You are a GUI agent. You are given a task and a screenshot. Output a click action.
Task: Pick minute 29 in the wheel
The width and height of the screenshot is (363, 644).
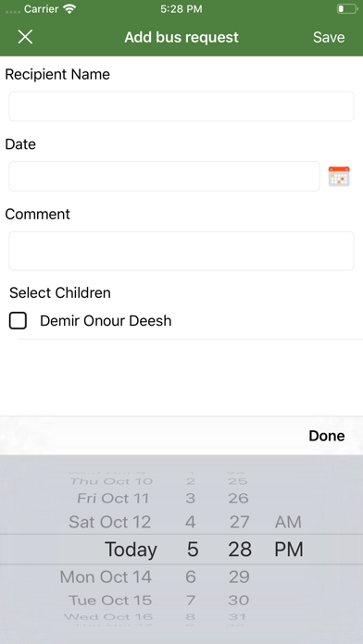click(239, 577)
